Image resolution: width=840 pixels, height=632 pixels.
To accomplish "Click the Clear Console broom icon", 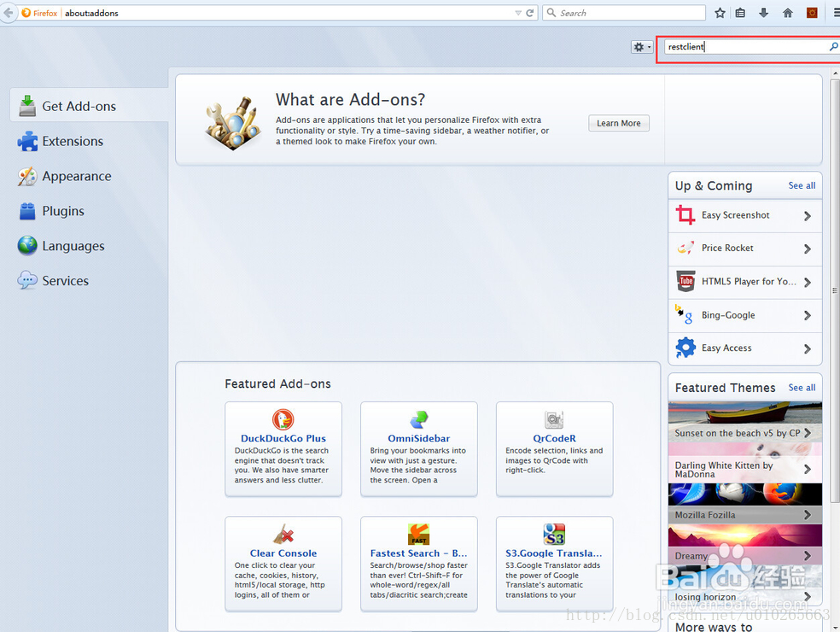I will (x=283, y=534).
